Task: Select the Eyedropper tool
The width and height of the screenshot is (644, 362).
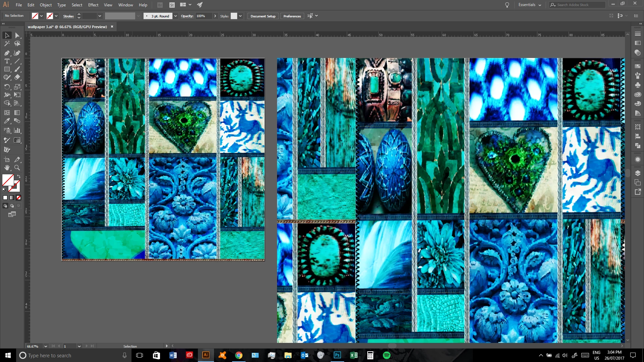Action: (x=7, y=121)
